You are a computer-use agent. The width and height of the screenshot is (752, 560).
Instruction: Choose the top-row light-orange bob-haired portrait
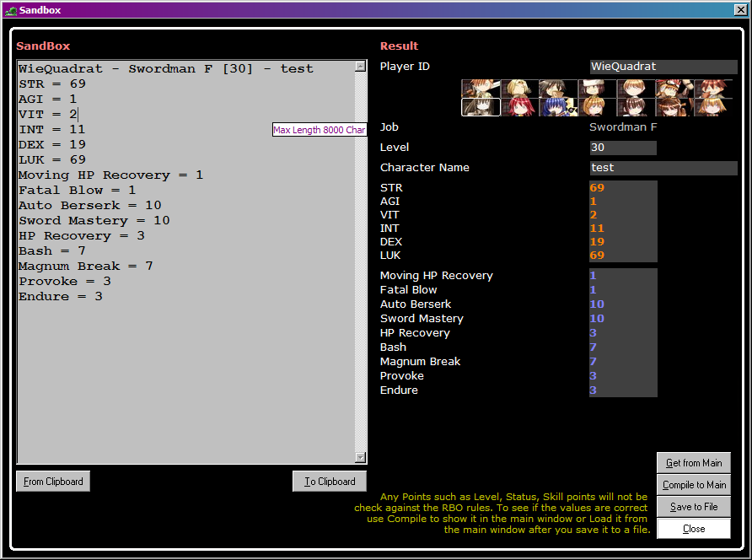pyautogui.click(x=636, y=89)
